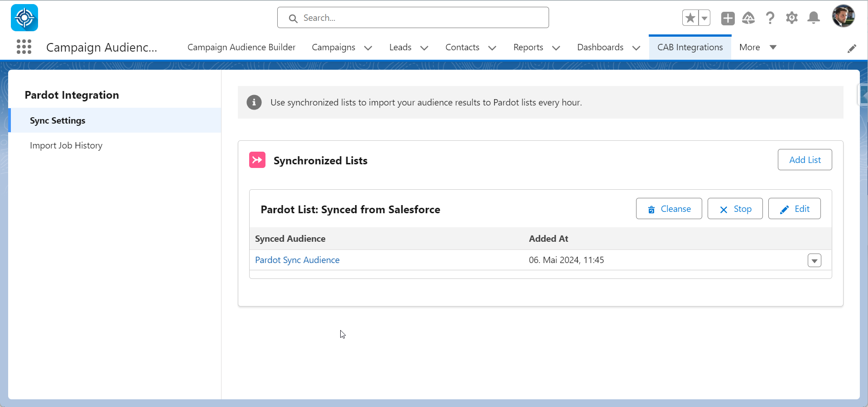Click the info icon in the banner
Image resolution: width=868 pixels, height=407 pixels.
click(x=254, y=102)
